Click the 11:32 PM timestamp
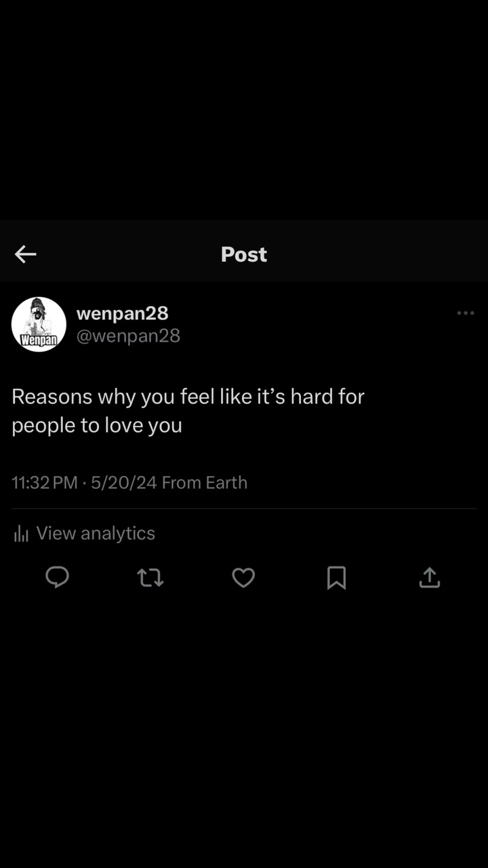 [x=45, y=483]
